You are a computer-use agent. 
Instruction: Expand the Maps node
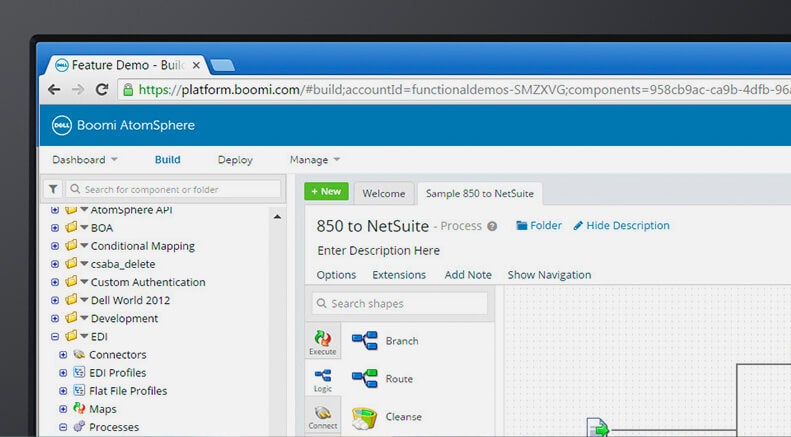tap(63, 409)
